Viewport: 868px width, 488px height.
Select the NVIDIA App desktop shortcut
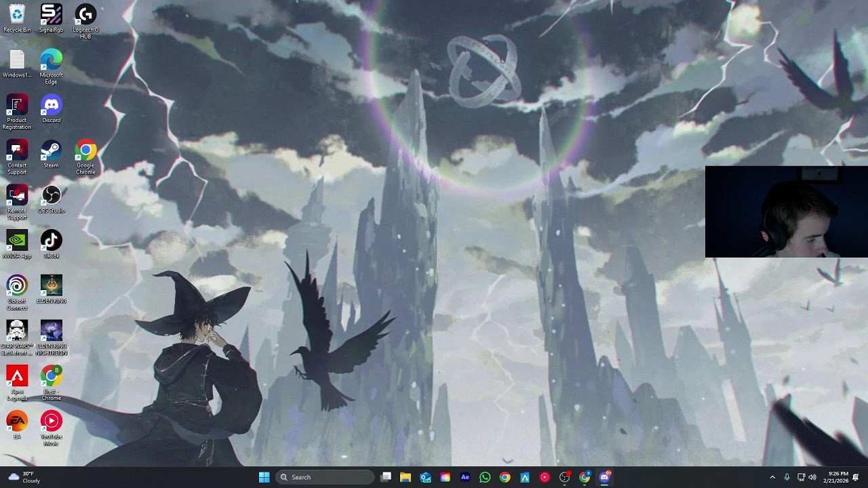[x=17, y=245]
